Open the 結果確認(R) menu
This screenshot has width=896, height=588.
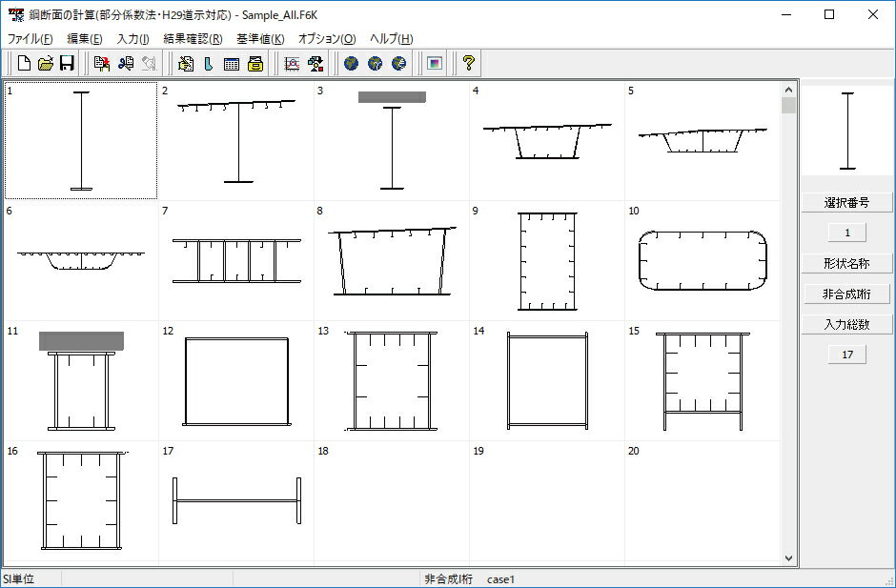coord(193,39)
